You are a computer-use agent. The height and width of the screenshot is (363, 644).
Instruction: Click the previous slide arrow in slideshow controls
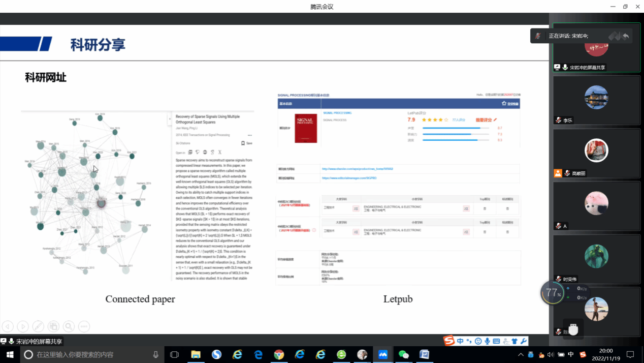8,326
